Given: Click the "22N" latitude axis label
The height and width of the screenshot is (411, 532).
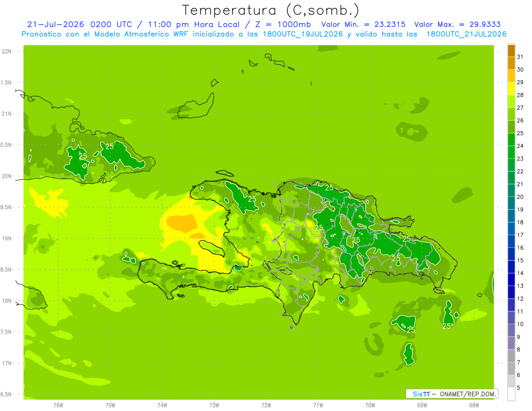Looking at the screenshot, I should click(x=7, y=51).
